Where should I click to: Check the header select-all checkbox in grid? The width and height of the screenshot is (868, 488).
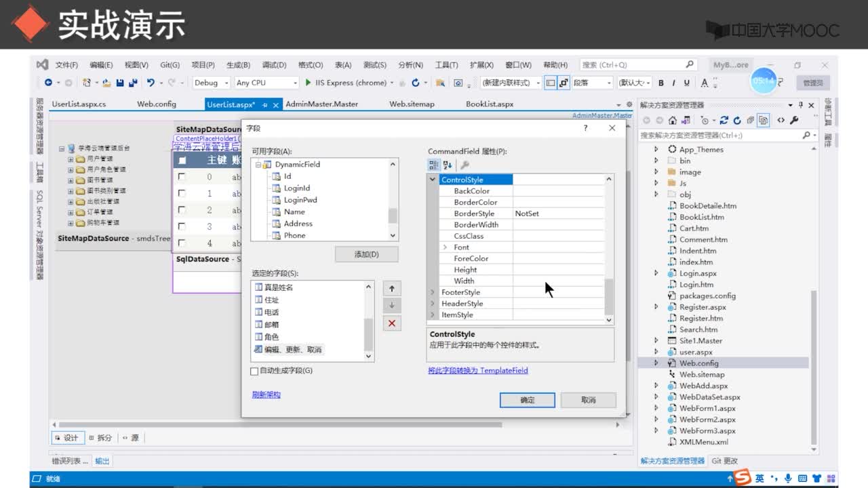coord(182,161)
